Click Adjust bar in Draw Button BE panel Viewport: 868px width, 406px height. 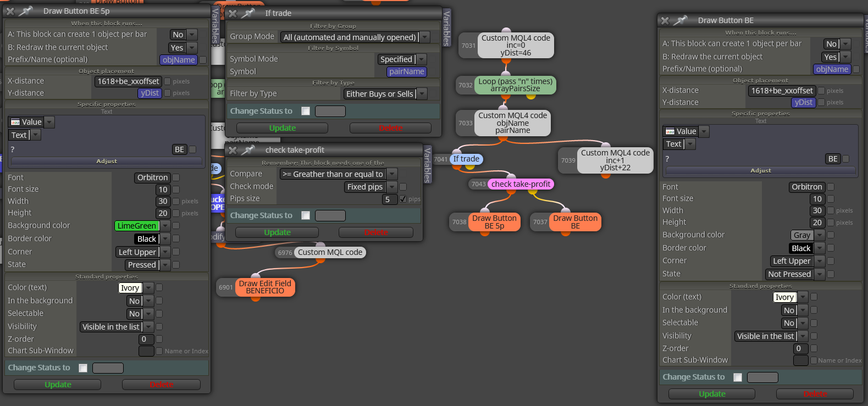point(761,171)
